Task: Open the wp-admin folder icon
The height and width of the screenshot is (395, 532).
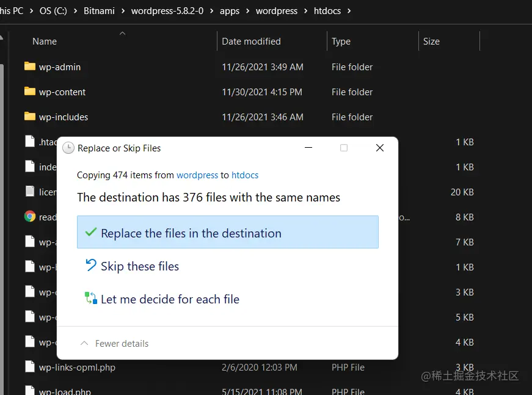Action: (30, 67)
